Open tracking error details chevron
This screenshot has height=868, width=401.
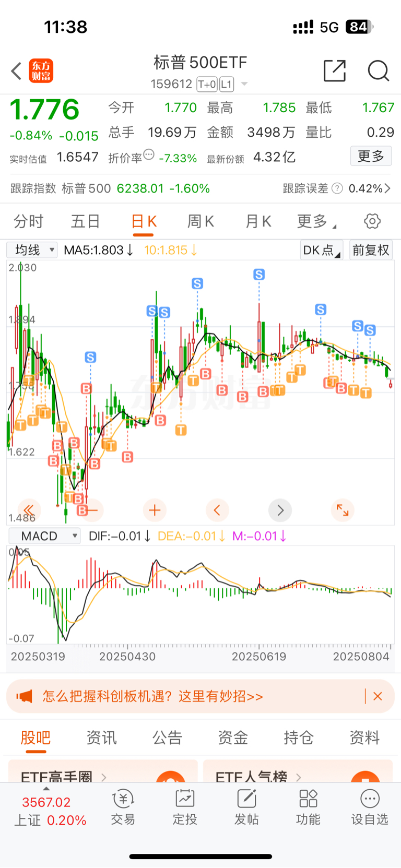387,188
